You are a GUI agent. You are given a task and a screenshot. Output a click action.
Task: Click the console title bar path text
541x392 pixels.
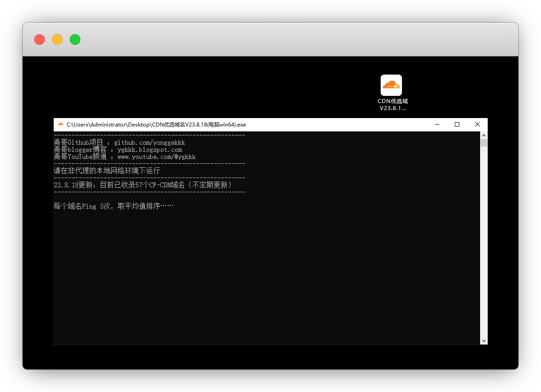(156, 125)
